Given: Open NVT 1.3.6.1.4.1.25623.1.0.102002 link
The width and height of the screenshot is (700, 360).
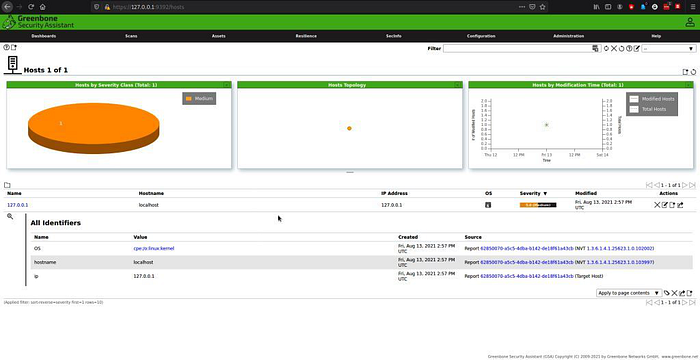Looking at the screenshot, I should point(620,248).
